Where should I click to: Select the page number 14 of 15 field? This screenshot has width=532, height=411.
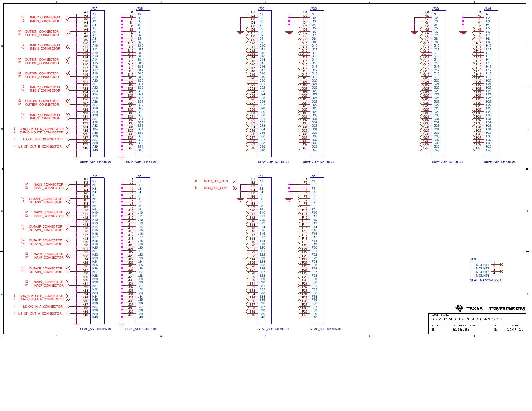click(x=515, y=329)
